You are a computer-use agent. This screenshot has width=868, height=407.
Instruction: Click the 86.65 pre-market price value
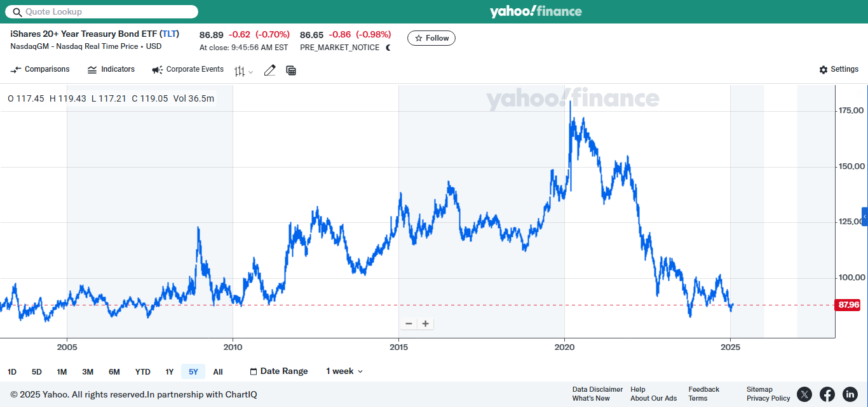tap(312, 34)
